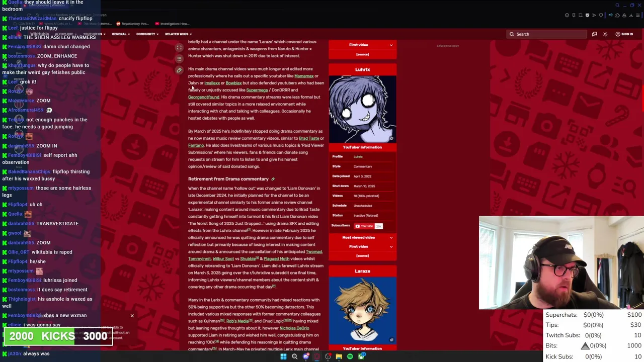
Task: Click the wiki Search field
Action: click(x=547, y=34)
